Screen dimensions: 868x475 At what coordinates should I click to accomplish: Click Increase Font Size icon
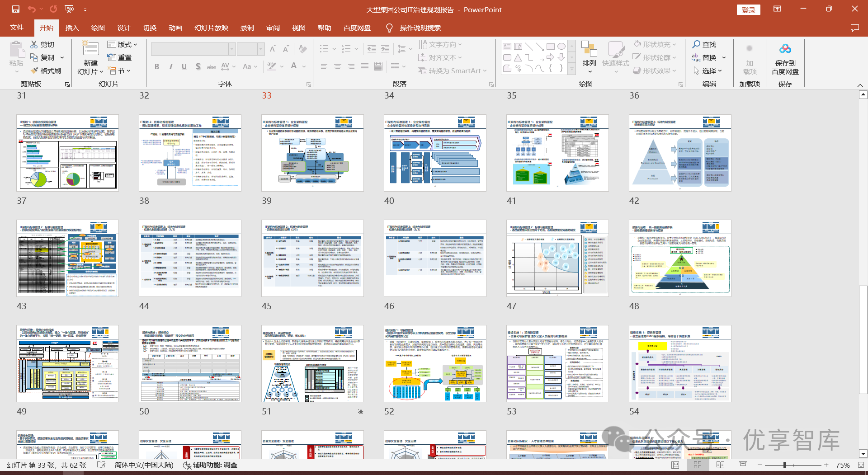[x=273, y=49]
